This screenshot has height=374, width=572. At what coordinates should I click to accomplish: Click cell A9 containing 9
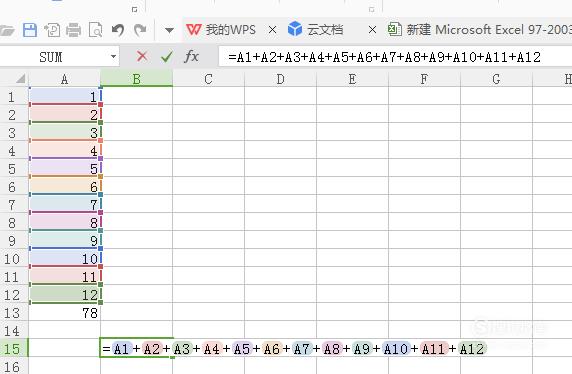click(65, 240)
